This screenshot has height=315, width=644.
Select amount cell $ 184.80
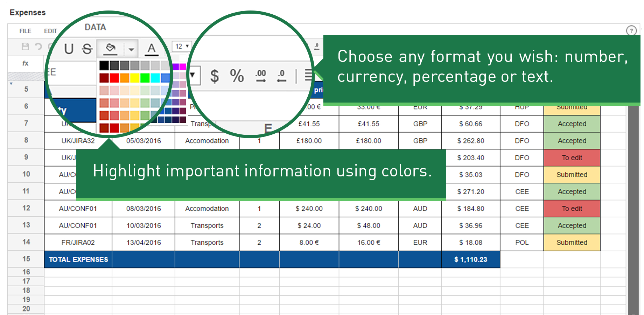click(x=471, y=209)
